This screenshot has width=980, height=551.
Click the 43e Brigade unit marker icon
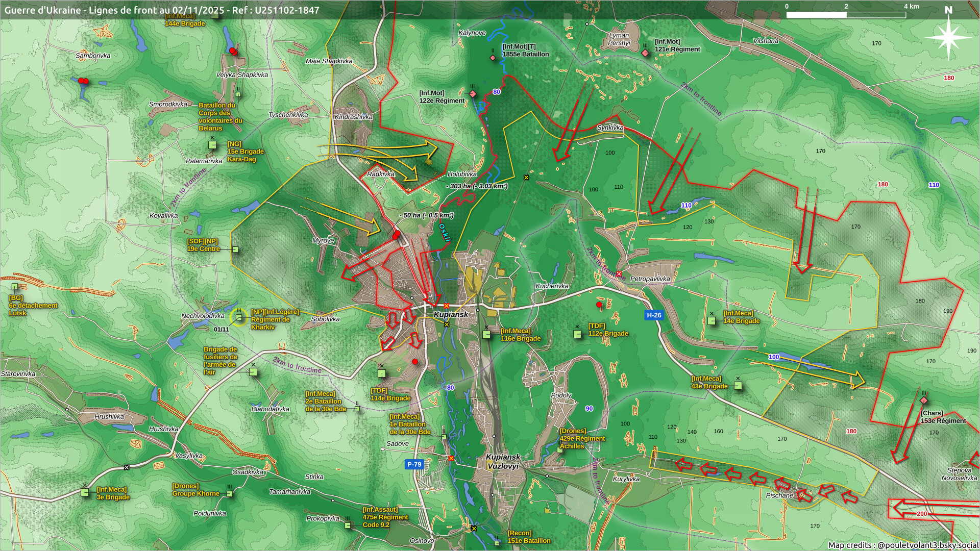point(738,386)
